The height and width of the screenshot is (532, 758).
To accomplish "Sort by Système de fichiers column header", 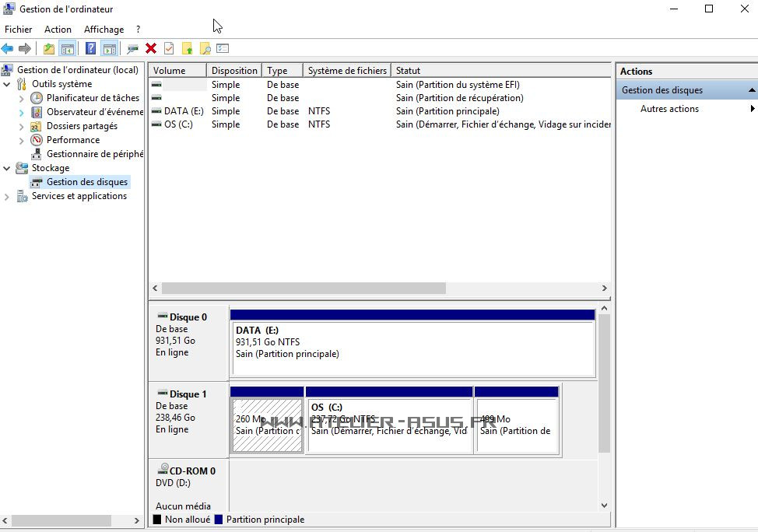I will point(346,71).
